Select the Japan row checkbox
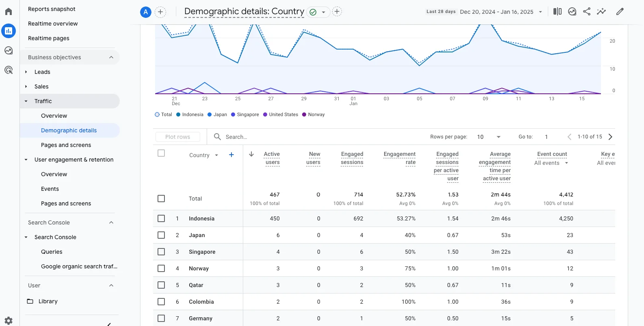Viewport: 644px width, 326px height. point(161,235)
